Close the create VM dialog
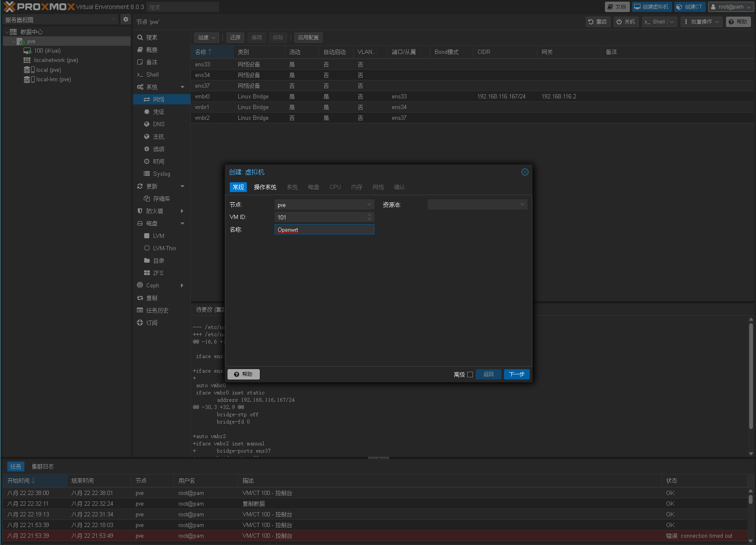The width and height of the screenshot is (756, 545). (x=525, y=172)
